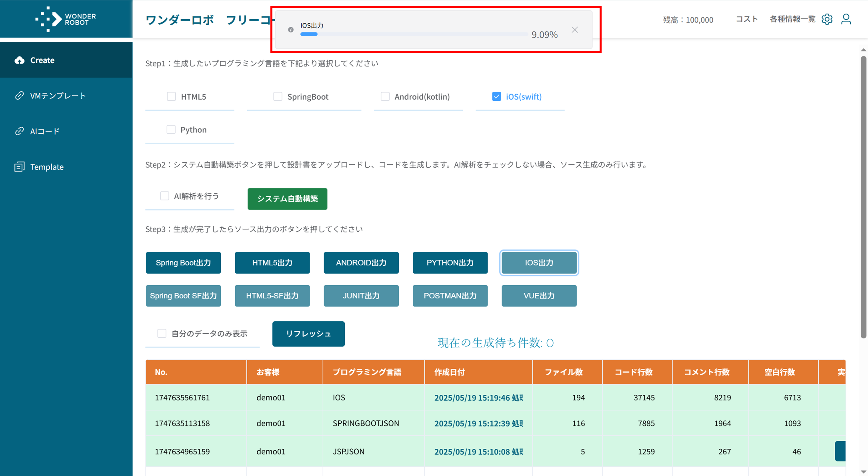Open the 2025/05/19 15:12:39 date link

click(478, 423)
